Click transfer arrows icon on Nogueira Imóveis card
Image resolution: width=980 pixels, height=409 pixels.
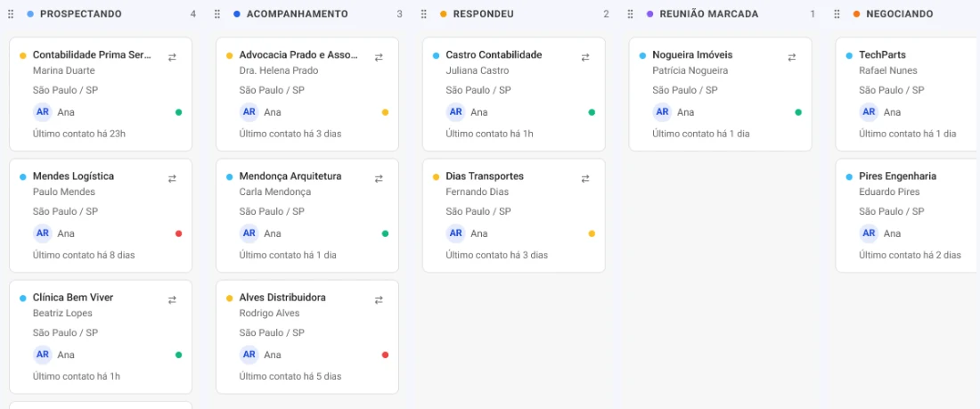(x=792, y=57)
